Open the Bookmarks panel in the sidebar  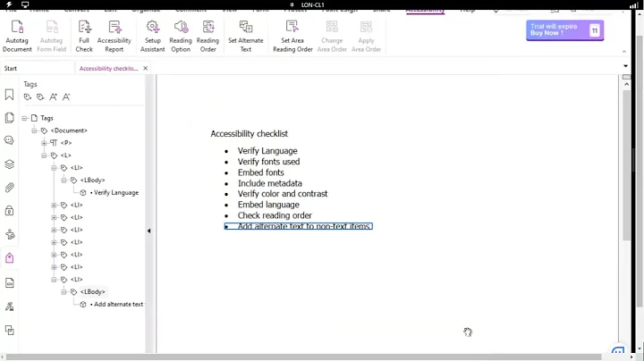pos(10,95)
